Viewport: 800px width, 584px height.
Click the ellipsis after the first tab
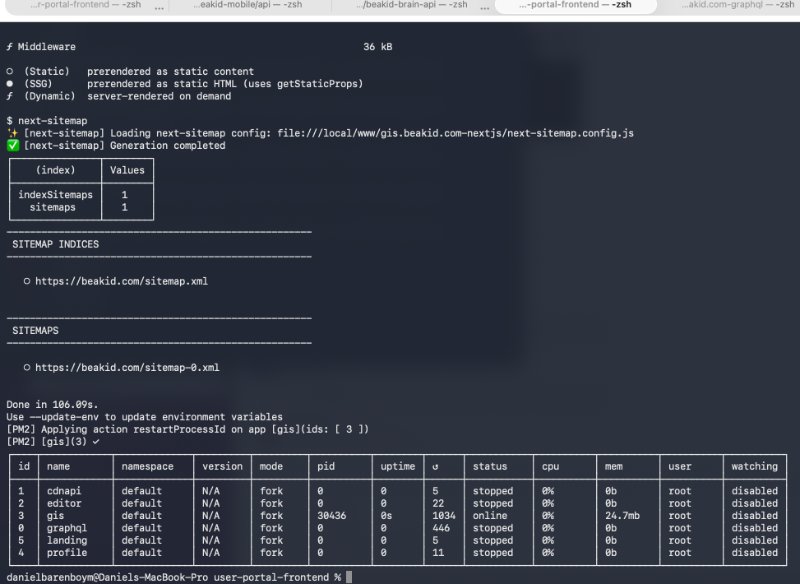(x=159, y=7)
